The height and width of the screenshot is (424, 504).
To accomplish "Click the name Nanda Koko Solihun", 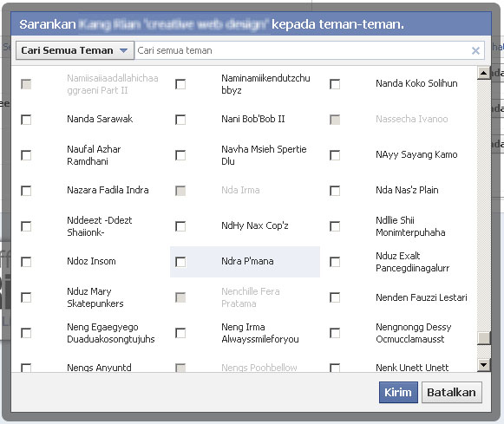I will pyautogui.click(x=416, y=83).
